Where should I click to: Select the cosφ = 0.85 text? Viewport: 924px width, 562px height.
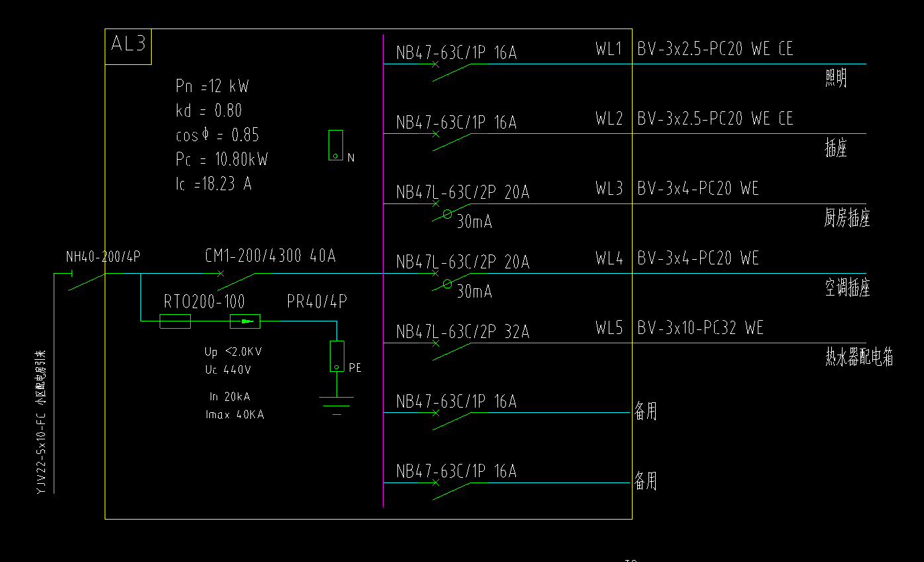[217, 135]
